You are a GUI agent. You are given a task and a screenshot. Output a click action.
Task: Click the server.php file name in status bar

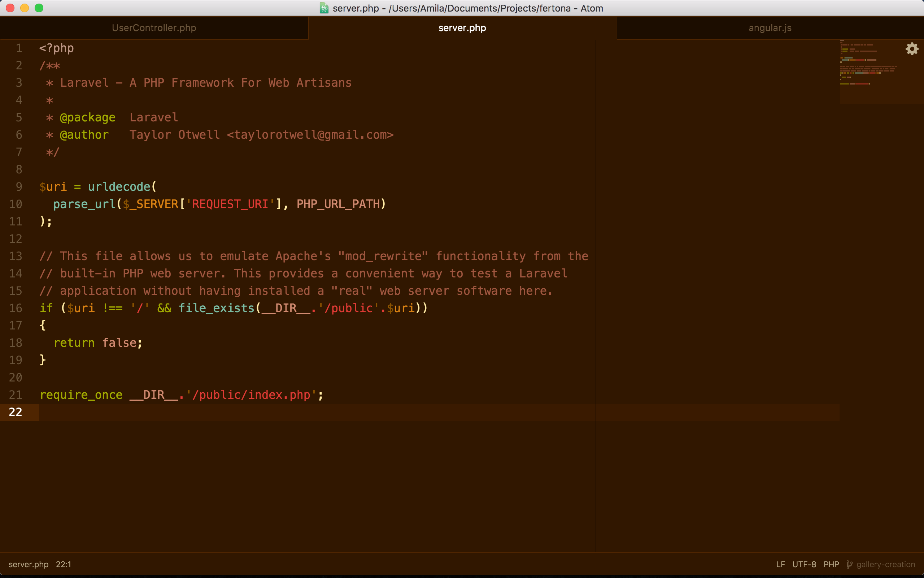[x=29, y=564]
